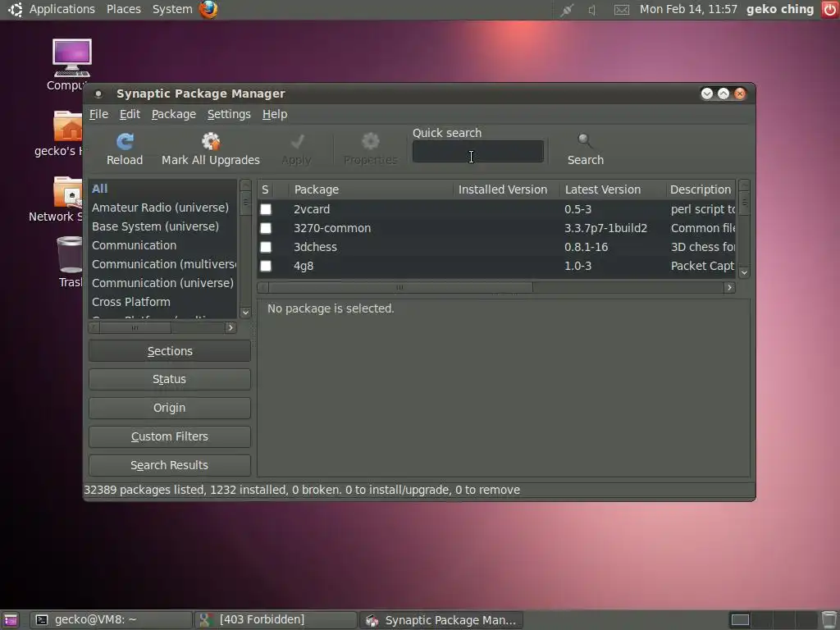Viewport: 840px width, 630px height.
Task: Click Show Desktop icon in bottom panel
Action: (x=10, y=620)
